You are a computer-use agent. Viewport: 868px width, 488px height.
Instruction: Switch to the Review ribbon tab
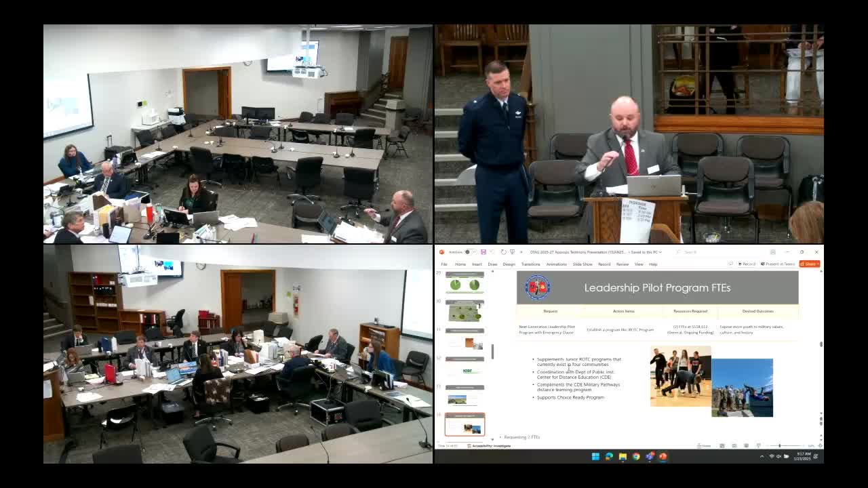pos(622,264)
